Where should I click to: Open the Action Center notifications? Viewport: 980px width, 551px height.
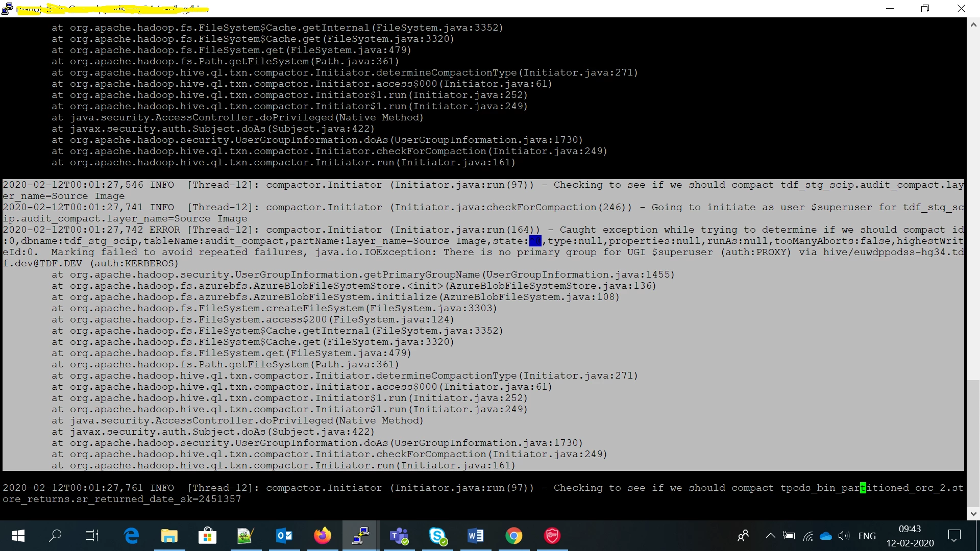pyautogui.click(x=954, y=536)
